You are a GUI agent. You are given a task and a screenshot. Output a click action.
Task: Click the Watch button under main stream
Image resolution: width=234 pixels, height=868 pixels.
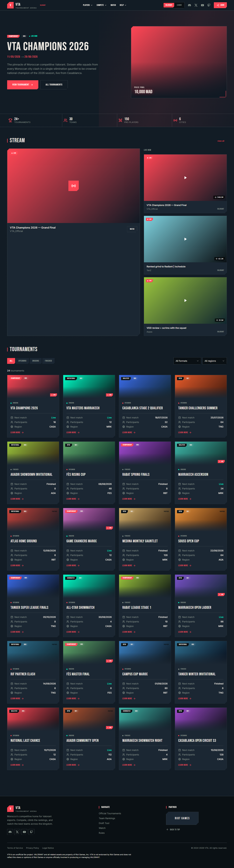[x=132, y=229]
